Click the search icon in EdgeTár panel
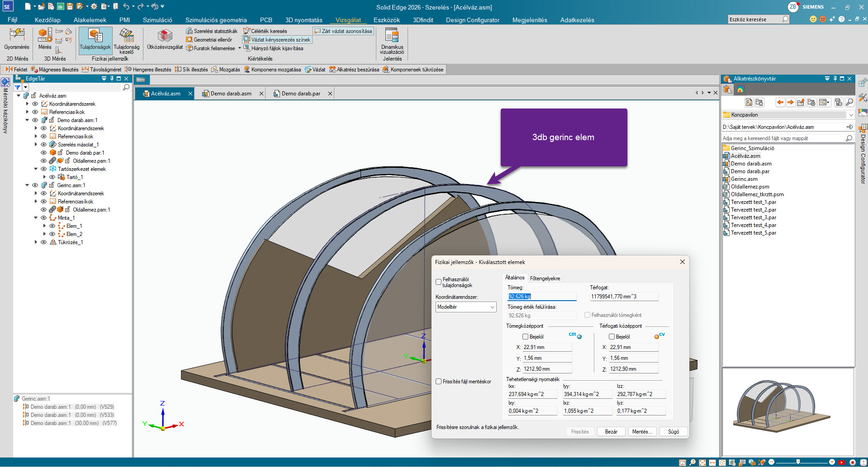This screenshot has width=868, height=467. pos(126,87)
